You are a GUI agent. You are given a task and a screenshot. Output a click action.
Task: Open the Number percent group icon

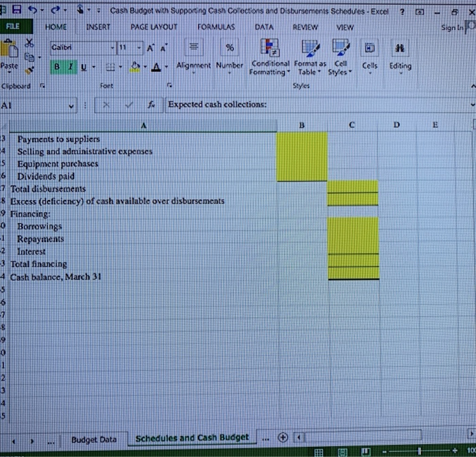tap(230, 48)
